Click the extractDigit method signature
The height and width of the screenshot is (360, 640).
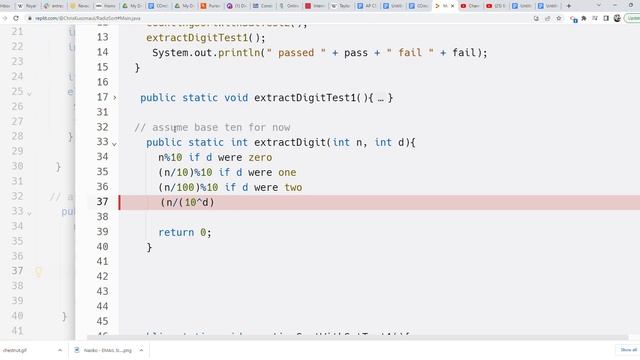pos(280,142)
